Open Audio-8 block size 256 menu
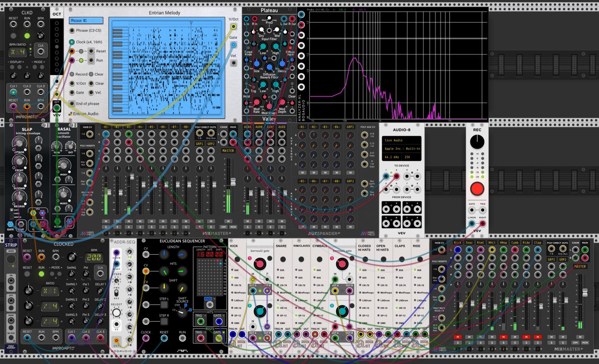599x364 pixels. [x=411, y=157]
